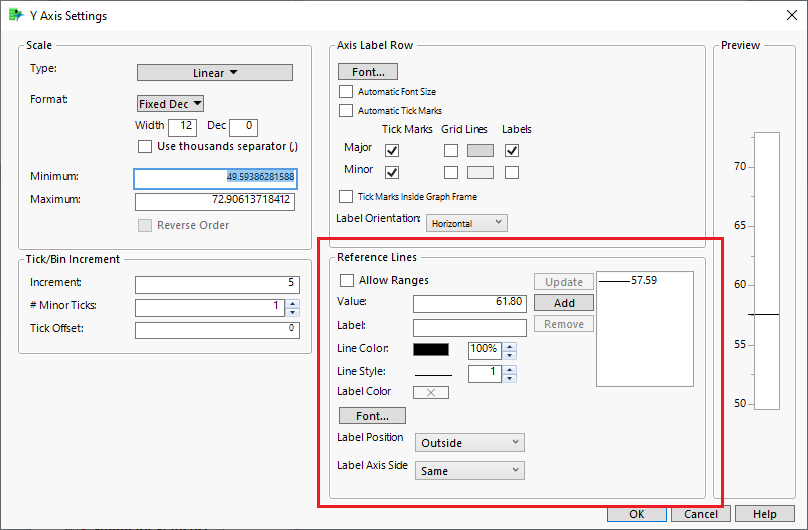Click the reference line Value field
808x530 pixels.
pyautogui.click(x=470, y=303)
